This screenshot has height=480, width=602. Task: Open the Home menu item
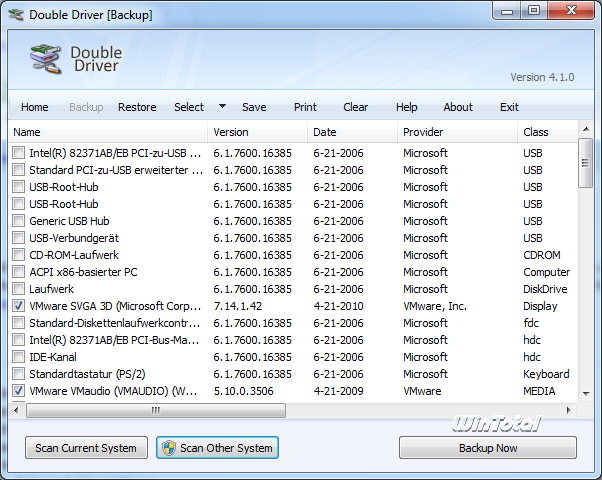click(35, 107)
